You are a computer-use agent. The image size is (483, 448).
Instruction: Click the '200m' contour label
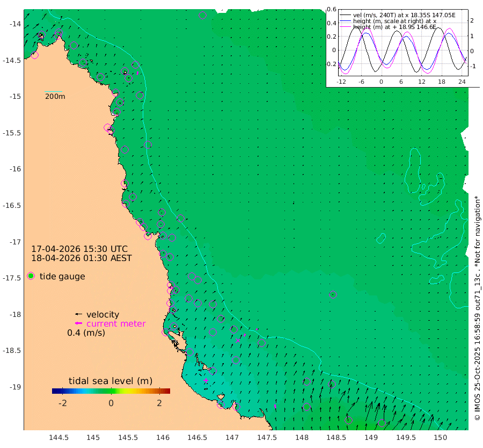(55, 97)
